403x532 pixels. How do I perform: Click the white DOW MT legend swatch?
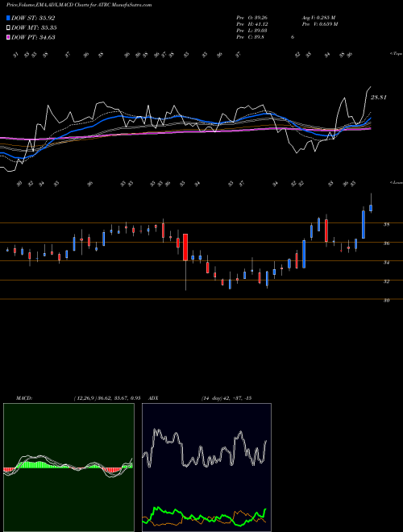[x=9, y=28]
